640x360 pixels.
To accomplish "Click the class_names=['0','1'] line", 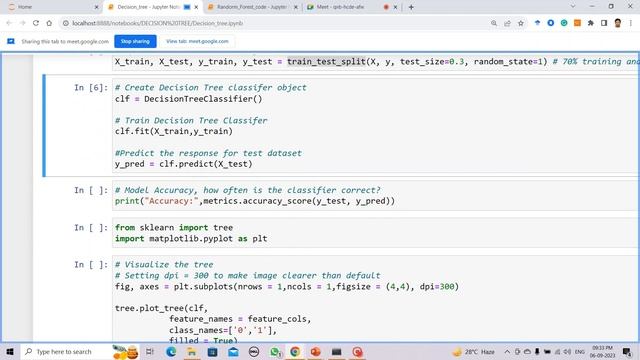I will pyautogui.click(x=223, y=330).
